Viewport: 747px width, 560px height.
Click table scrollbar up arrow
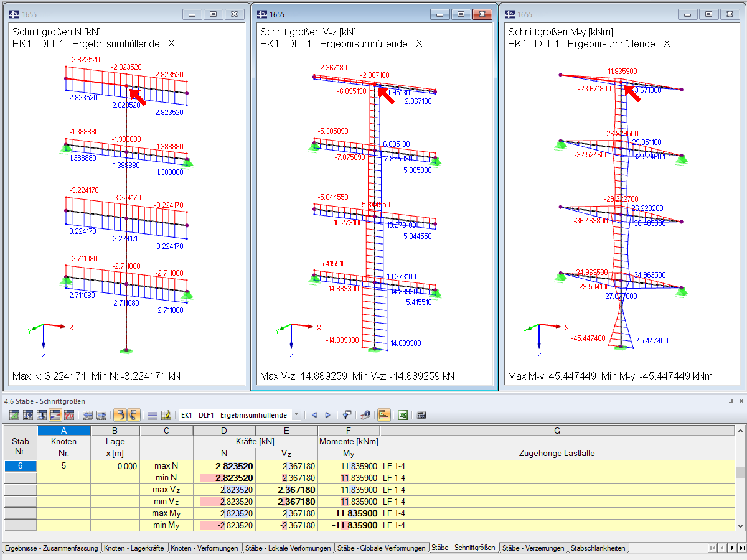pyautogui.click(x=740, y=430)
